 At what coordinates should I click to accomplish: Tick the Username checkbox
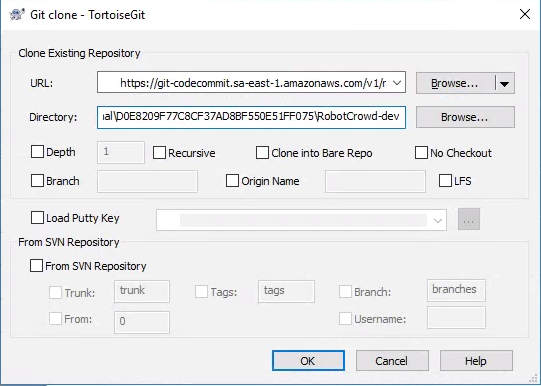pyautogui.click(x=345, y=319)
